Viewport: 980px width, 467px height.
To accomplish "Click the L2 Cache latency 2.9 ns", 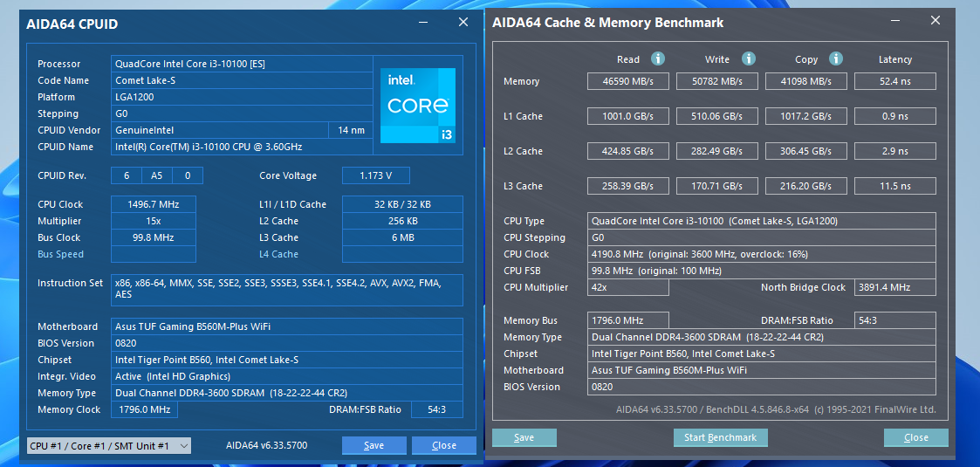I will [x=895, y=151].
